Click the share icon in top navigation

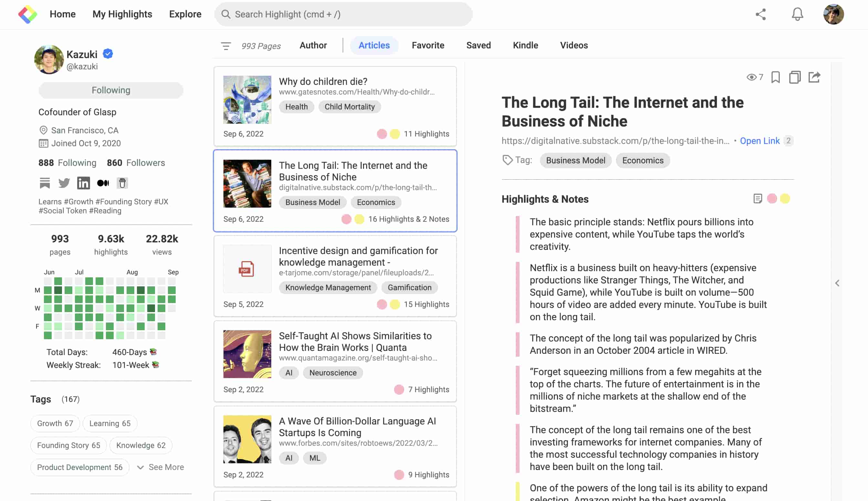tap(760, 14)
